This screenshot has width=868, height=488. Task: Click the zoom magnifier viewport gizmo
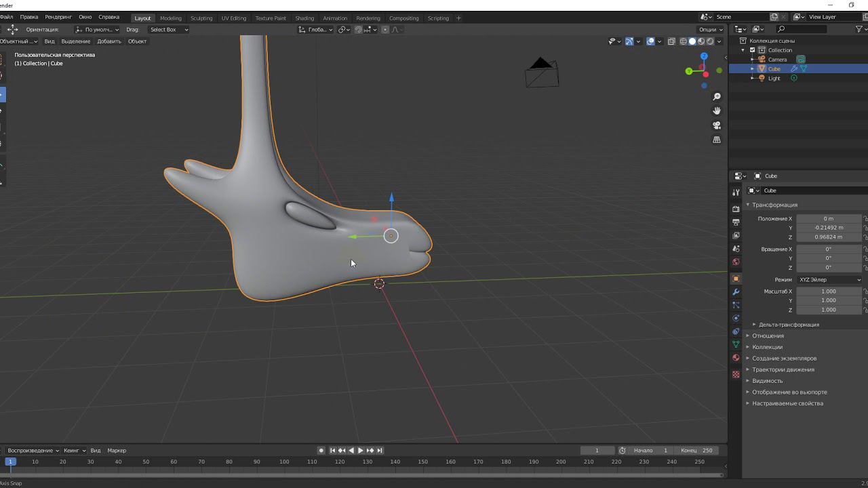(x=717, y=97)
